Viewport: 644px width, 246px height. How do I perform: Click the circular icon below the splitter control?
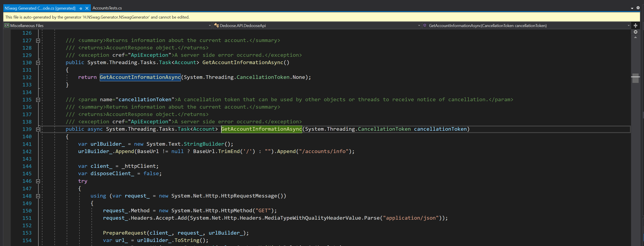[636, 32]
